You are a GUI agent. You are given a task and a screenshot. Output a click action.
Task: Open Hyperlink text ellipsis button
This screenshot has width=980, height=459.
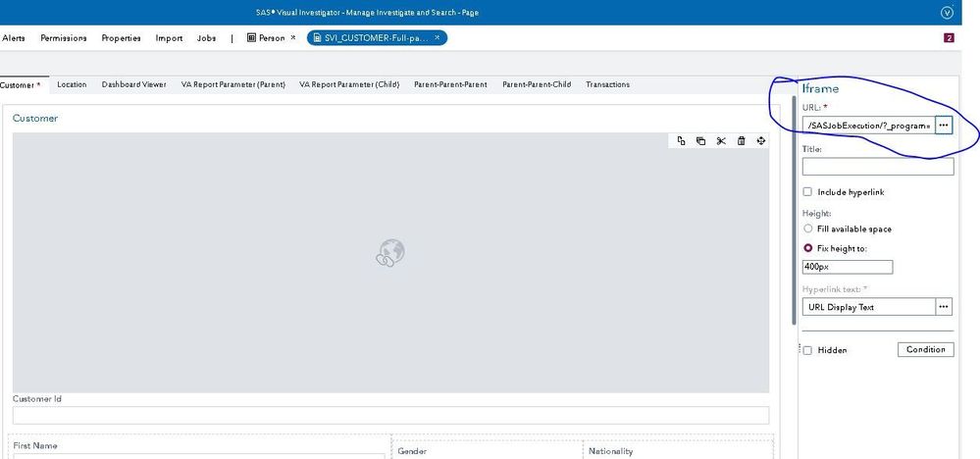coord(944,307)
